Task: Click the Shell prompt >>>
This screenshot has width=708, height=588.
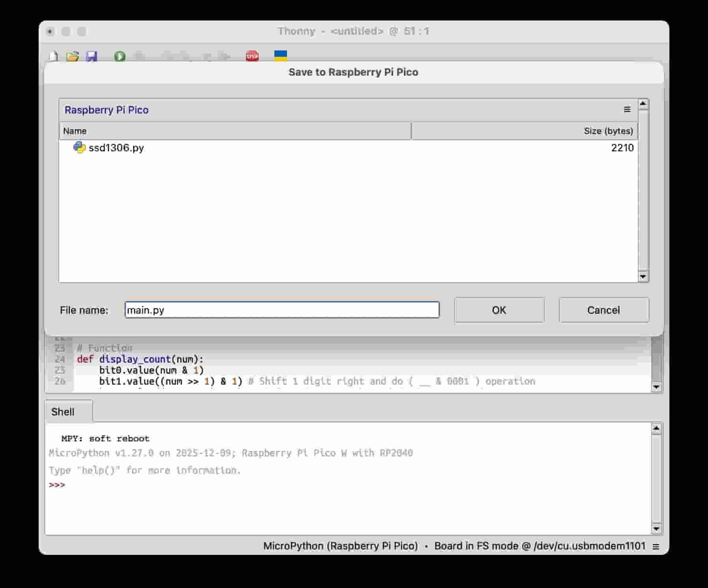Action: [x=57, y=485]
